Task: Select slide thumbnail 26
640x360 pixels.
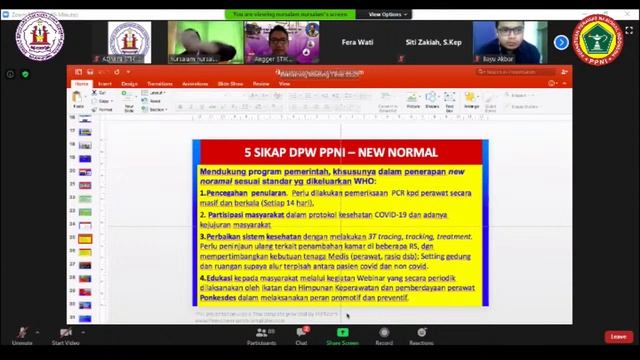Action: (x=85, y=252)
